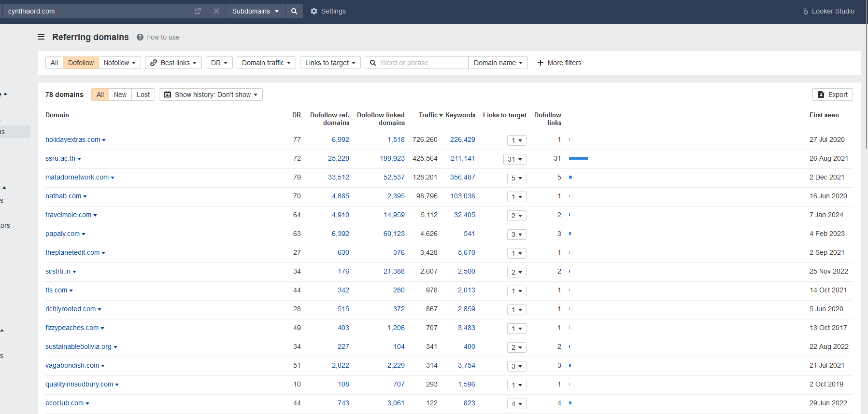Screen dimensions: 868x414
Task: Sort by Traffic column header
Action: click(x=430, y=115)
